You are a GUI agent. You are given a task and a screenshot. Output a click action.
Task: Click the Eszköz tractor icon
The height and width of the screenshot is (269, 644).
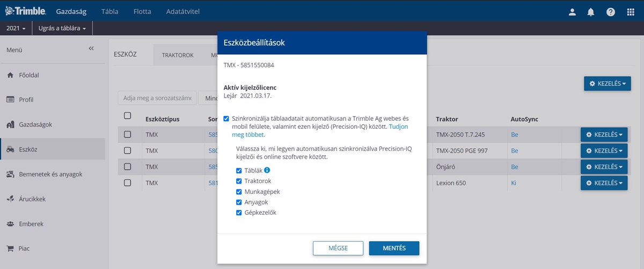click(10, 149)
